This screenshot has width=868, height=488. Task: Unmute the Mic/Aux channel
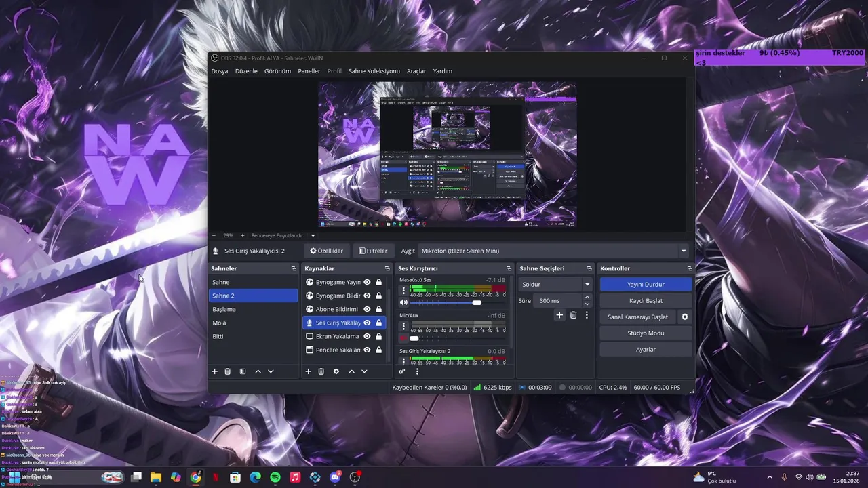403,338
